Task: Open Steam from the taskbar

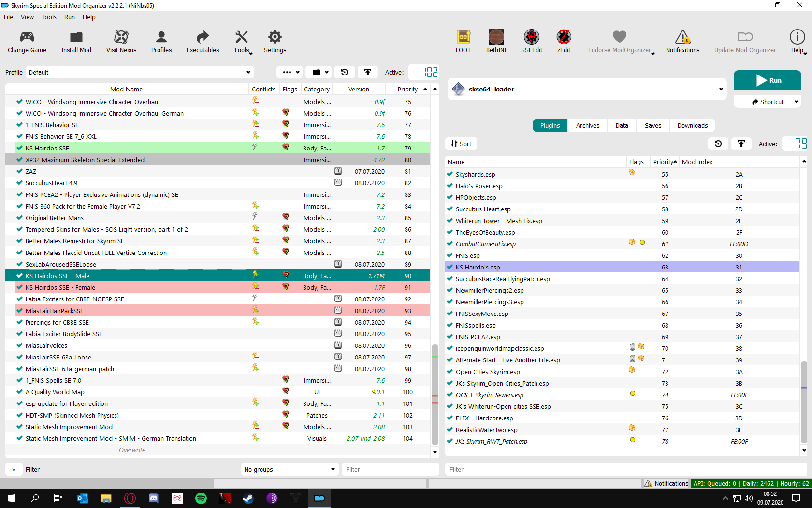Action: pos(248,498)
